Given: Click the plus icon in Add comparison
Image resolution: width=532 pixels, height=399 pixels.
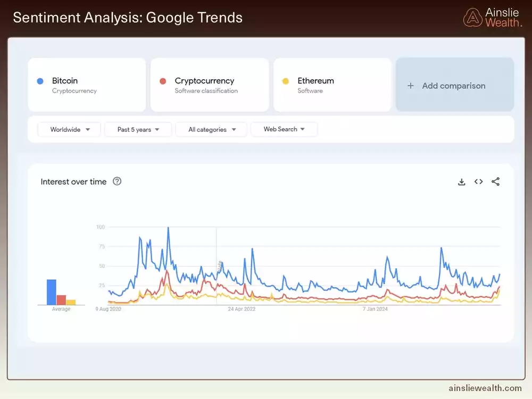Looking at the screenshot, I should pos(410,85).
